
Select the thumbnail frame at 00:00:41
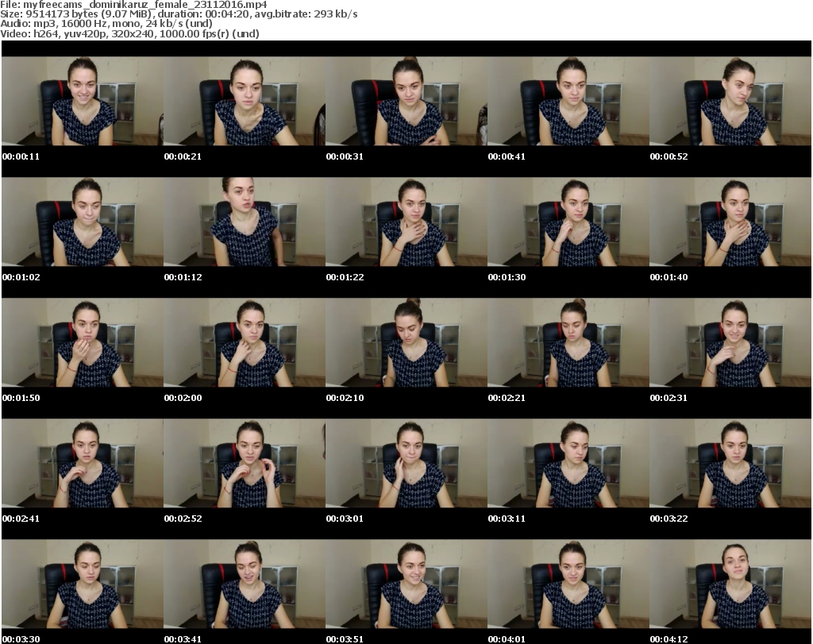coord(568,101)
